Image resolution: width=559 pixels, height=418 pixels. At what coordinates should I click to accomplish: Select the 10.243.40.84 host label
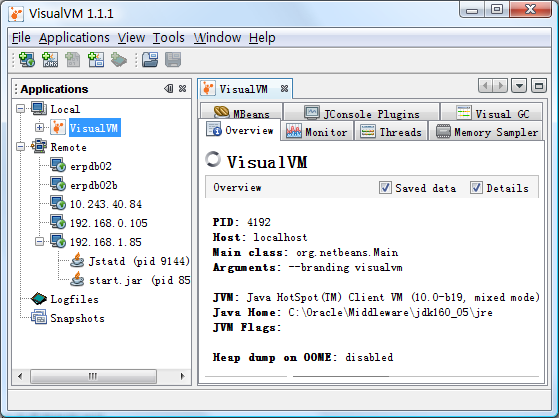tap(106, 204)
